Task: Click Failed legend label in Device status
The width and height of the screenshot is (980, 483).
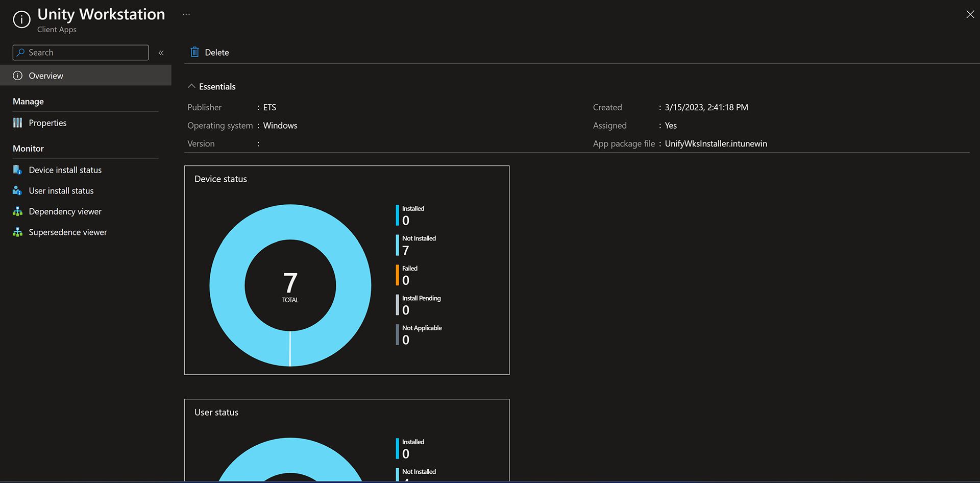Action: [x=410, y=268]
